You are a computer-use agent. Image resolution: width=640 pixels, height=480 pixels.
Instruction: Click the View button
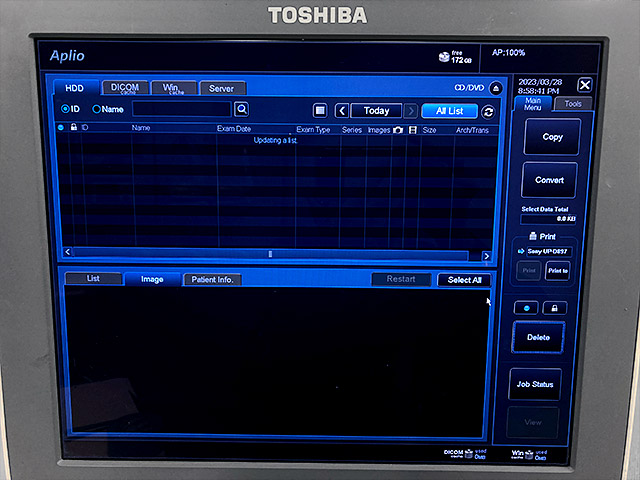[533, 422]
